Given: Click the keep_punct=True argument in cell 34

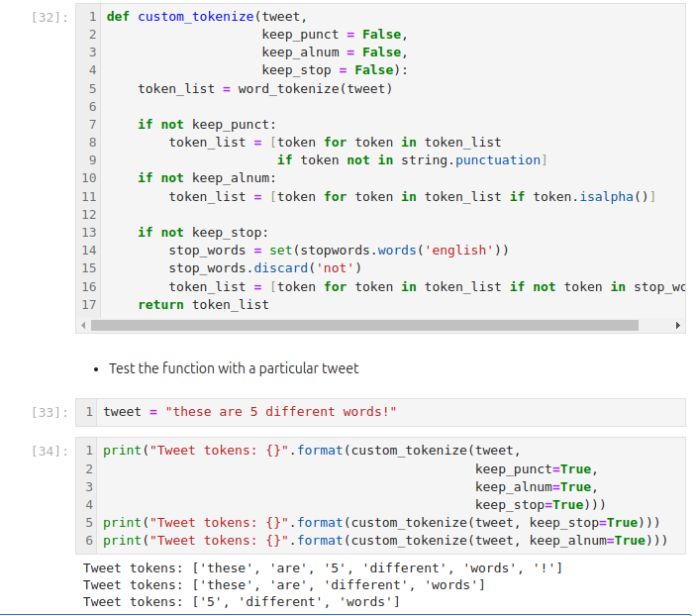Looking at the screenshot, I should click(x=533, y=468).
